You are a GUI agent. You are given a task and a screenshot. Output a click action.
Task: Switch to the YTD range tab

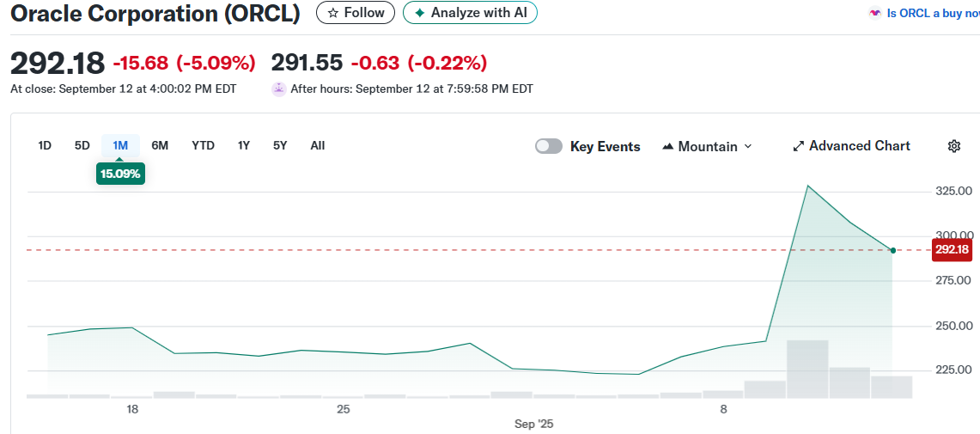pos(203,146)
